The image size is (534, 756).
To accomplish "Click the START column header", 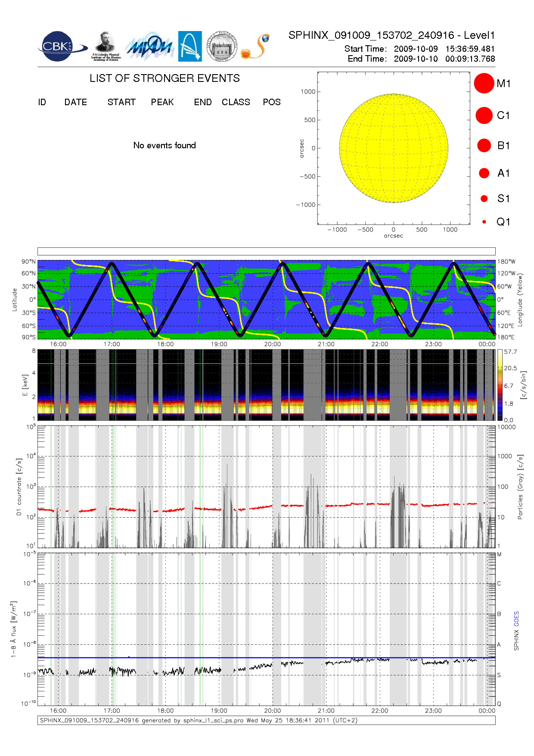I will (121, 102).
